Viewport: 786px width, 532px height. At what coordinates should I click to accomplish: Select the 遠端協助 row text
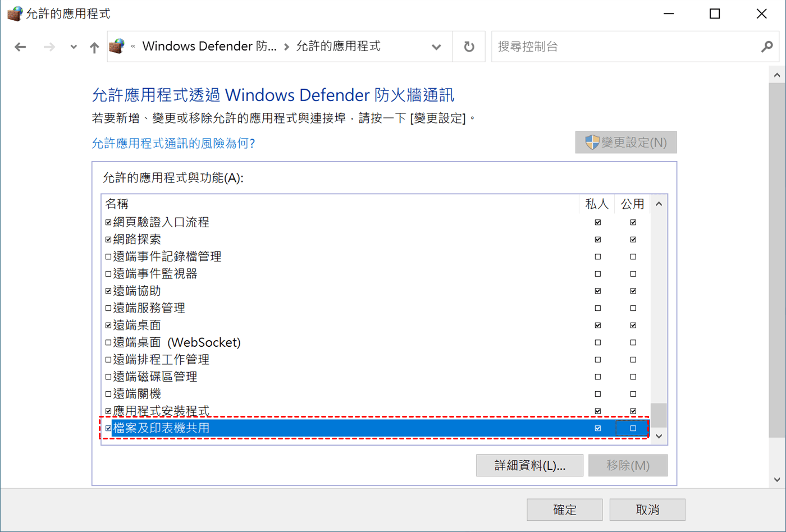click(x=137, y=291)
